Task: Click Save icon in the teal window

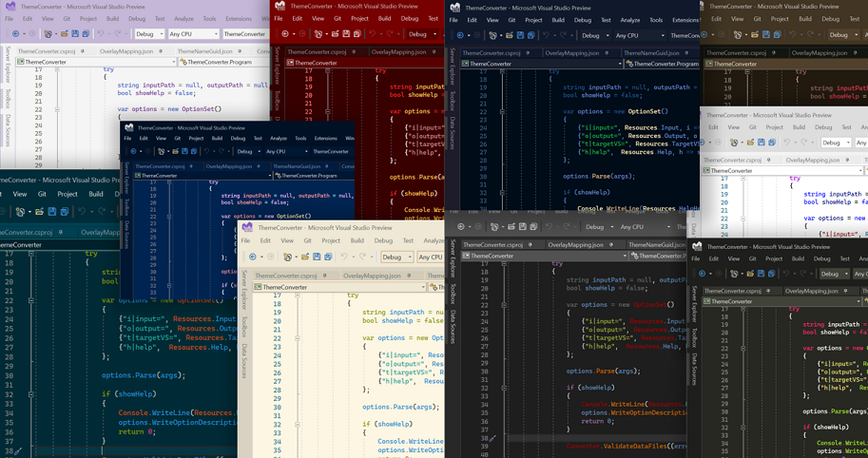Action: (52, 211)
